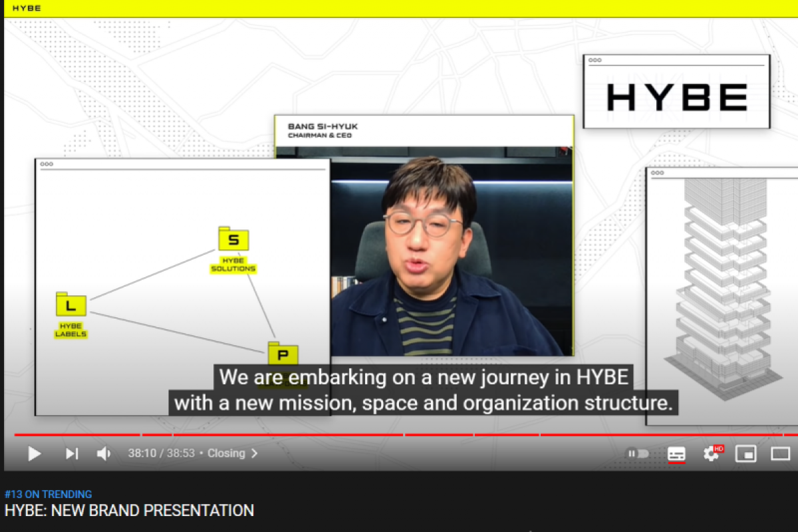Image resolution: width=798 pixels, height=532 pixels.
Task: Toggle the autoplay switch
Action: click(x=637, y=454)
